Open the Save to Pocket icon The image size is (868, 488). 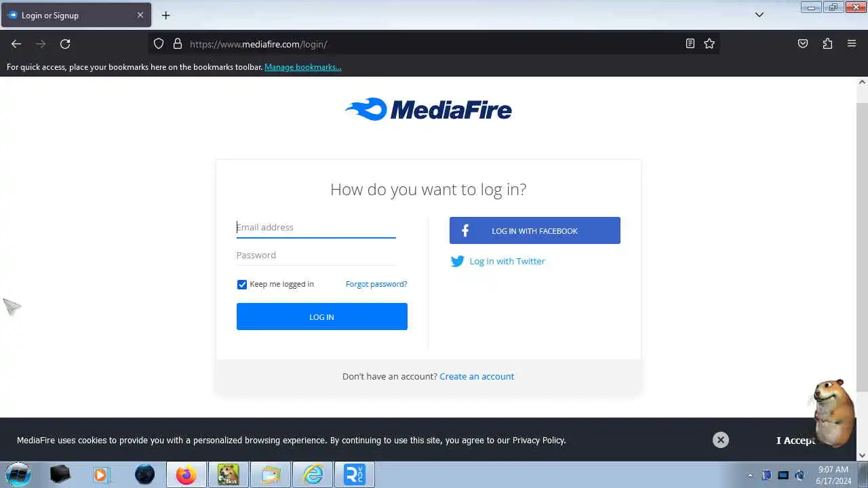click(803, 44)
